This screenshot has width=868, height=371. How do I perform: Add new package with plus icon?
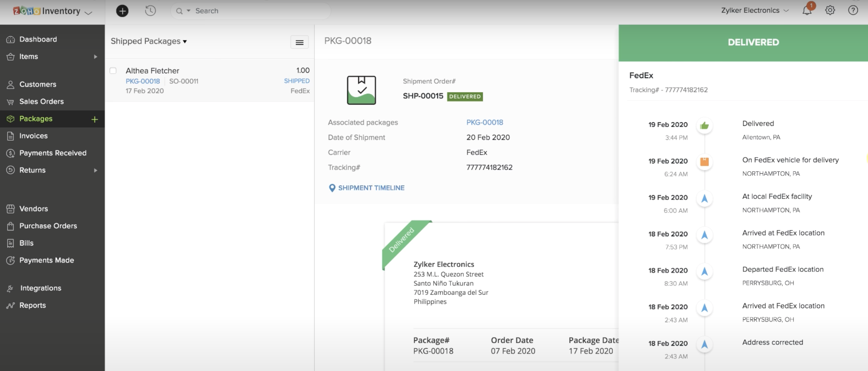click(x=95, y=119)
